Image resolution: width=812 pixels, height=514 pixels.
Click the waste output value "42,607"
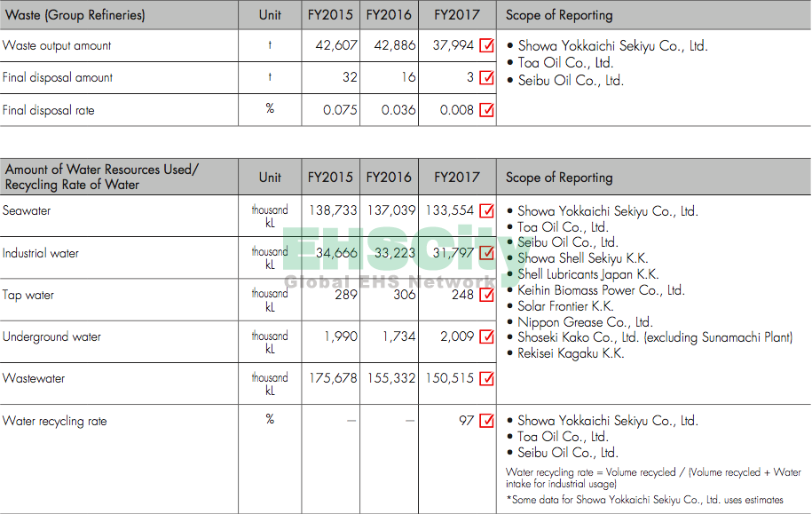pos(336,45)
